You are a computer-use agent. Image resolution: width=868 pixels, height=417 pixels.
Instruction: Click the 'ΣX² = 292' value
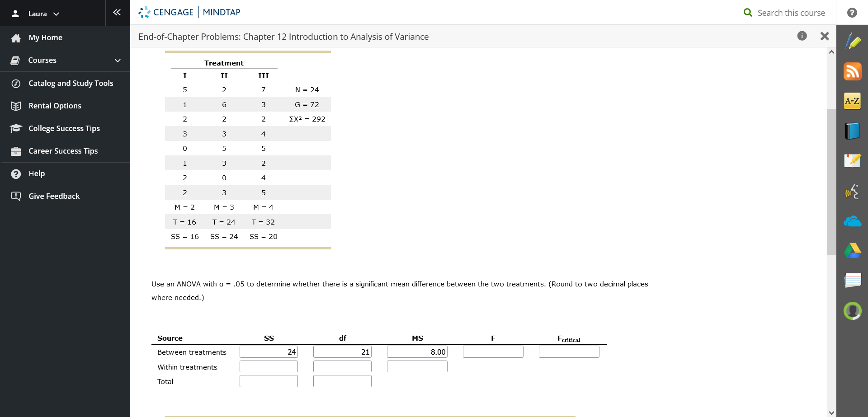point(307,119)
